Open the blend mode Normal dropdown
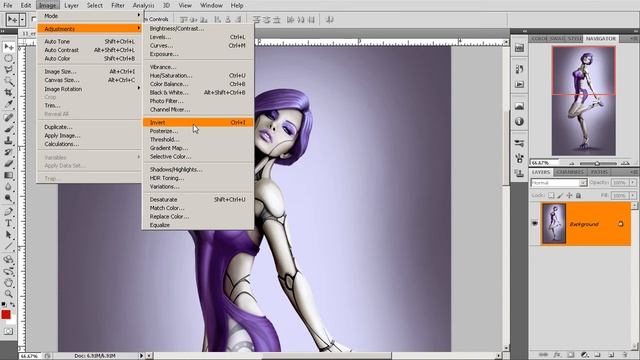 (559, 182)
